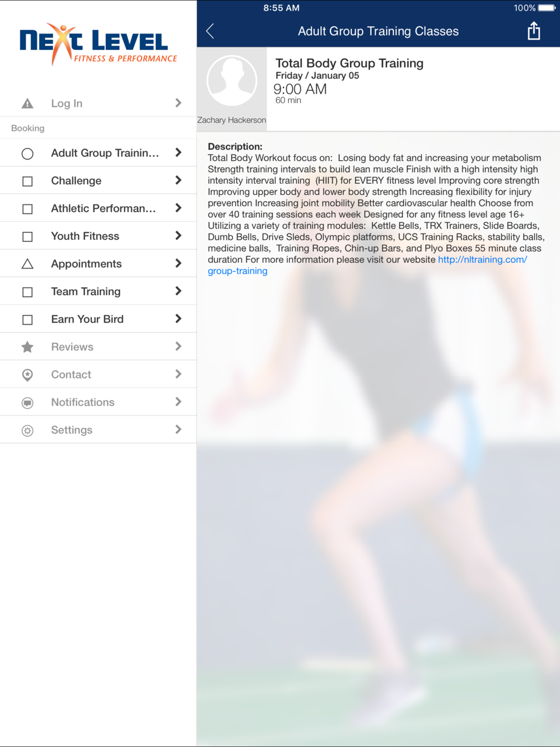The image size is (560, 747).
Task: Tap the triangle icon beside Appointments
Action: click(27, 264)
